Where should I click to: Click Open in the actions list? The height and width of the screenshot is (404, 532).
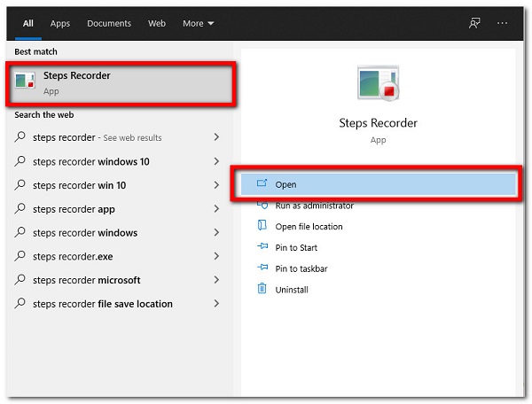coord(379,184)
